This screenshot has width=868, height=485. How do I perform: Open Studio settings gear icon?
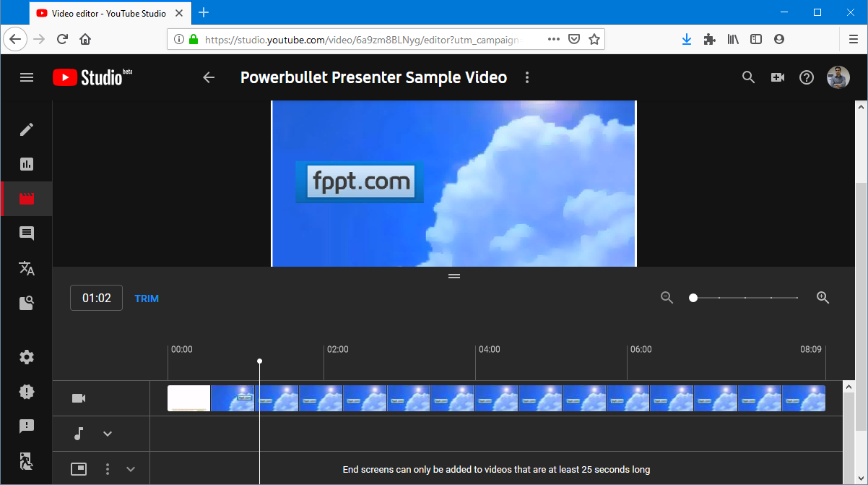click(x=27, y=357)
